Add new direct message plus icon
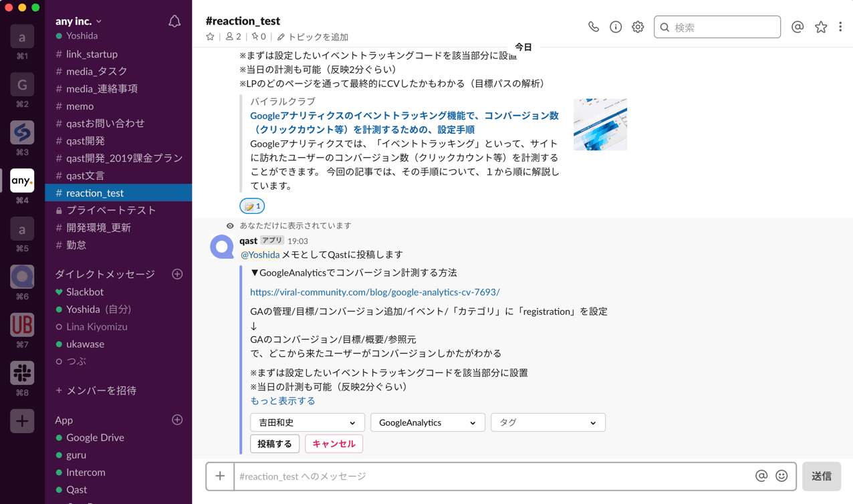Viewport: 853px width, 504px height. click(x=177, y=274)
